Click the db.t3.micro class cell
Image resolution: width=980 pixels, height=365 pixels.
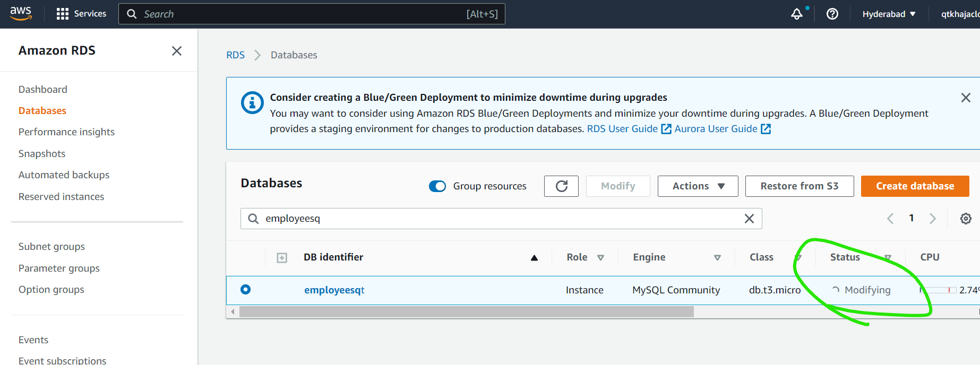(775, 290)
